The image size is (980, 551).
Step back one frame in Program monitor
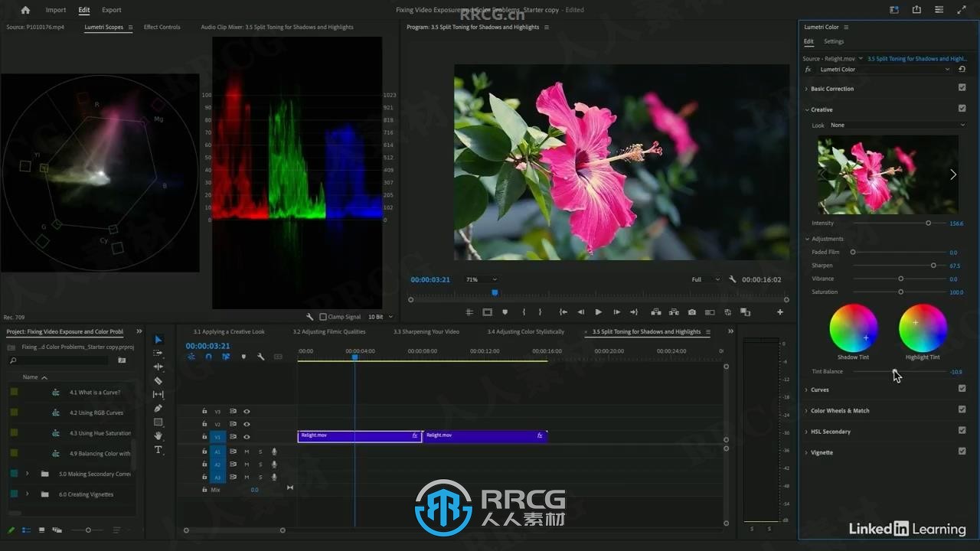(580, 312)
